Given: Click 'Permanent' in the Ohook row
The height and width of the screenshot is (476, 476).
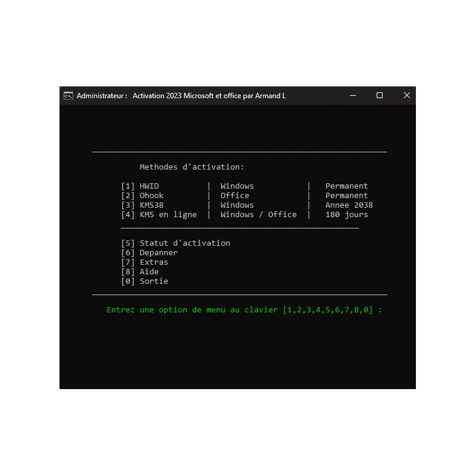Looking at the screenshot, I should [347, 196].
